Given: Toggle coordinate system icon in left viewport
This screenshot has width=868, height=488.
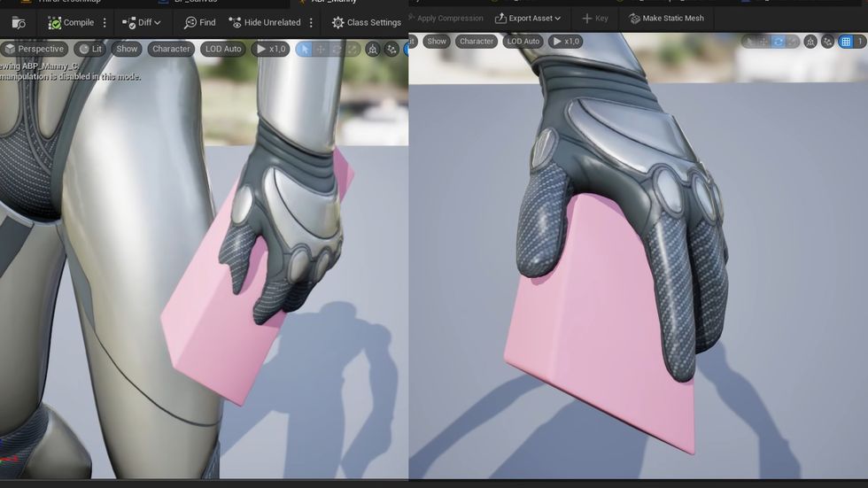Looking at the screenshot, I should (x=373, y=50).
